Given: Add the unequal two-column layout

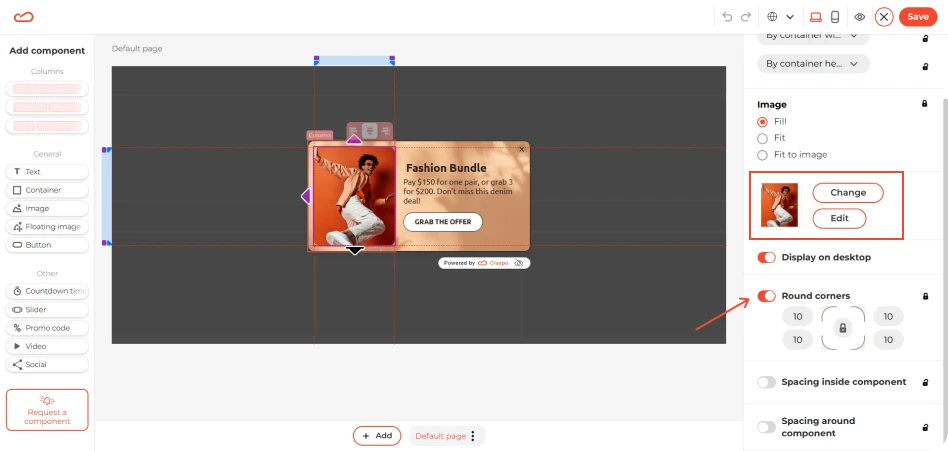Looking at the screenshot, I should [47, 126].
